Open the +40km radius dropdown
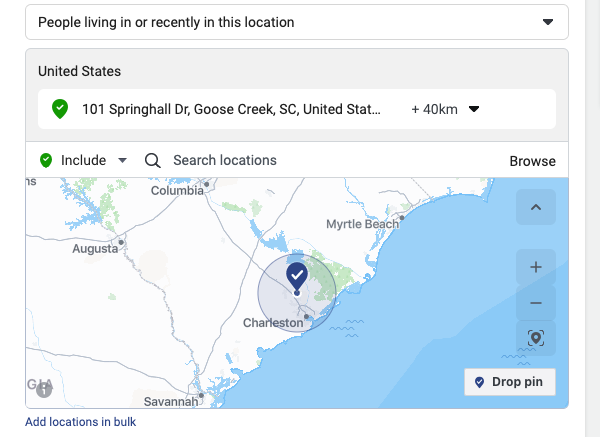The width and height of the screenshot is (600, 437). click(x=445, y=109)
